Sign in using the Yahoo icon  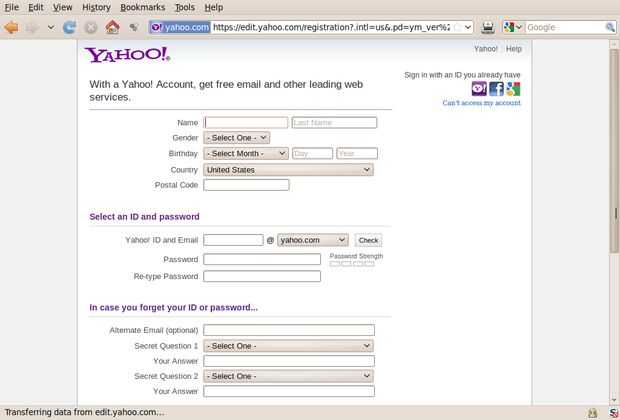pyautogui.click(x=479, y=89)
